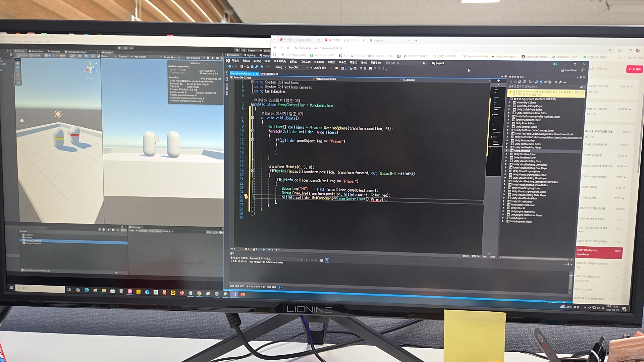Expand Assembly-CSharp project node
The image size is (644, 362).
click(509, 103)
